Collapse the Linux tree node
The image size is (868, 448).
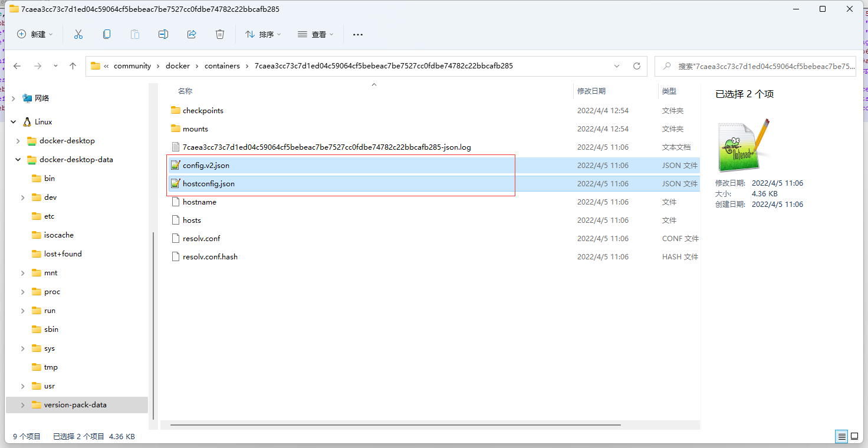[x=14, y=122]
